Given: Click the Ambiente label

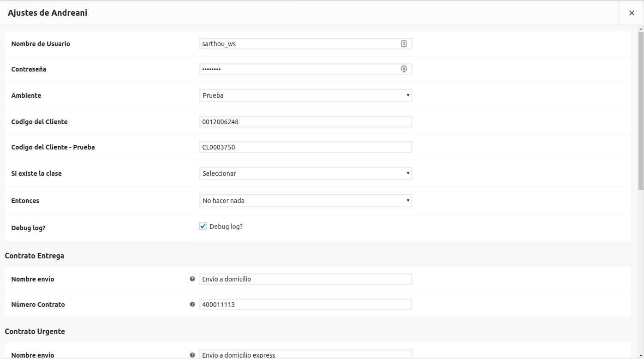Looking at the screenshot, I should tap(26, 96).
